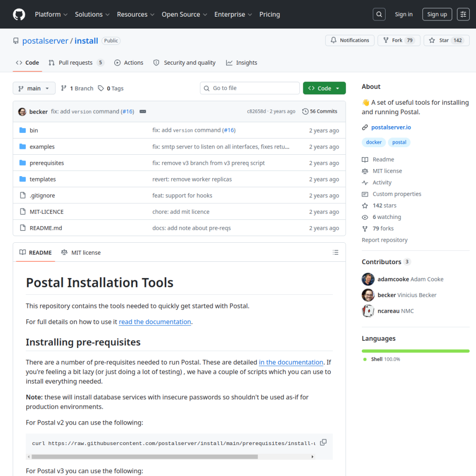The image size is (476, 476).
Task: Open the main branch selector dropdown
Action: (34, 88)
